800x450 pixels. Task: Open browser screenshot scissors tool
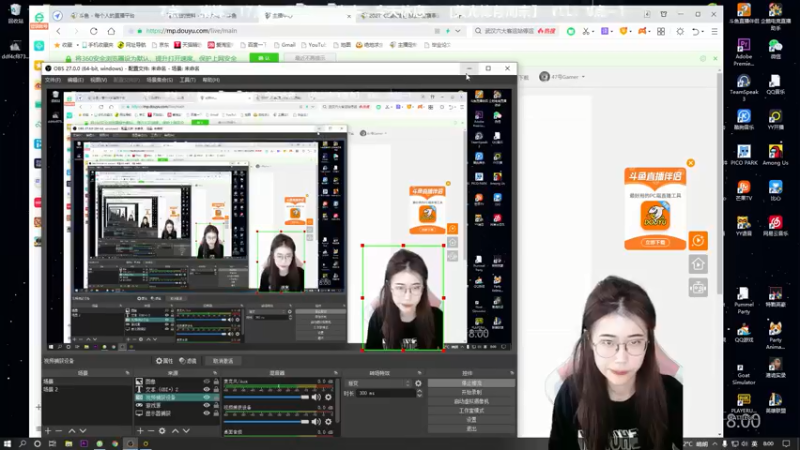click(586, 31)
